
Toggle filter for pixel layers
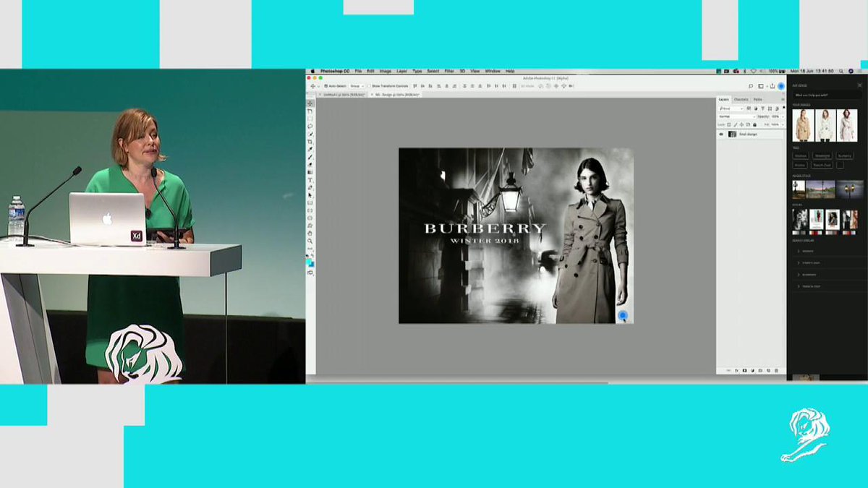pyautogui.click(x=749, y=108)
